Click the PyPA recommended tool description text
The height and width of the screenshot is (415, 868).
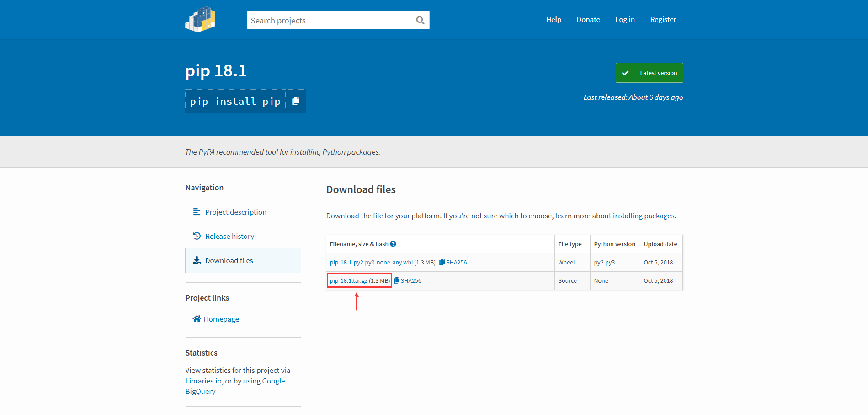282,152
